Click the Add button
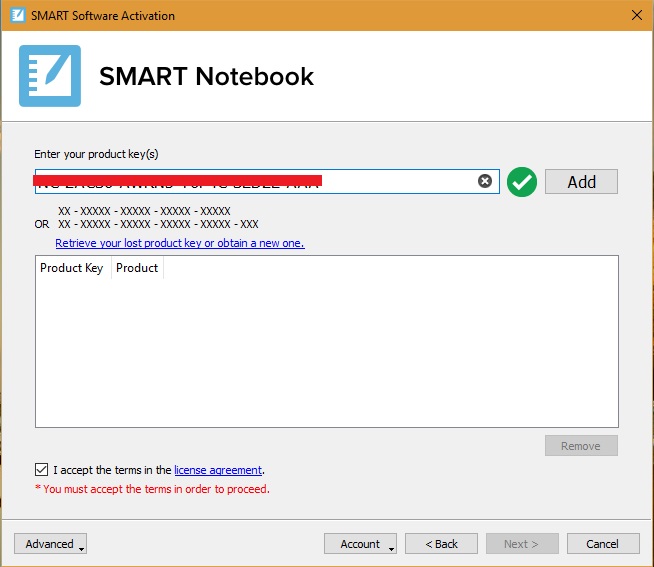Image resolution: width=654 pixels, height=567 pixels. coord(581,181)
